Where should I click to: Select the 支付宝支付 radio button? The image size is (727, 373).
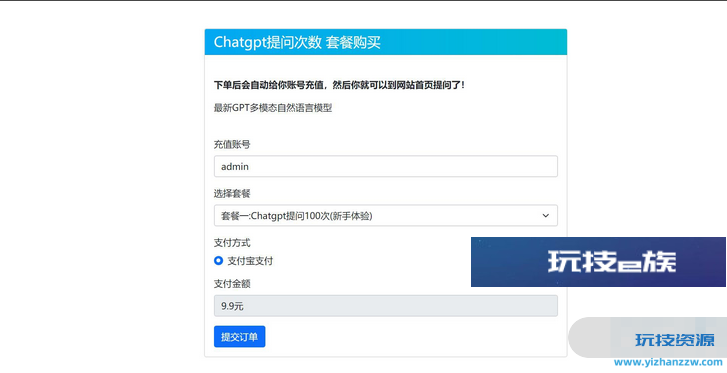click(x=218, y=261)
